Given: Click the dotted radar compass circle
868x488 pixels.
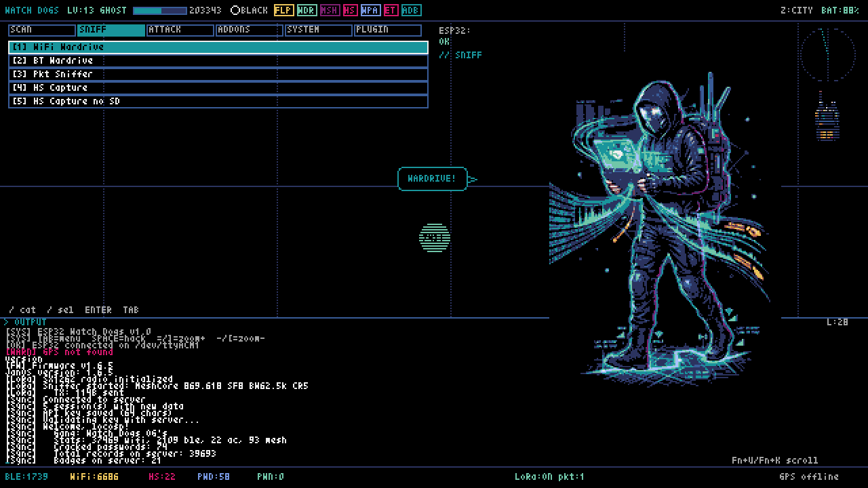Looking at the screenshot, I should click(x=828, y=54).
